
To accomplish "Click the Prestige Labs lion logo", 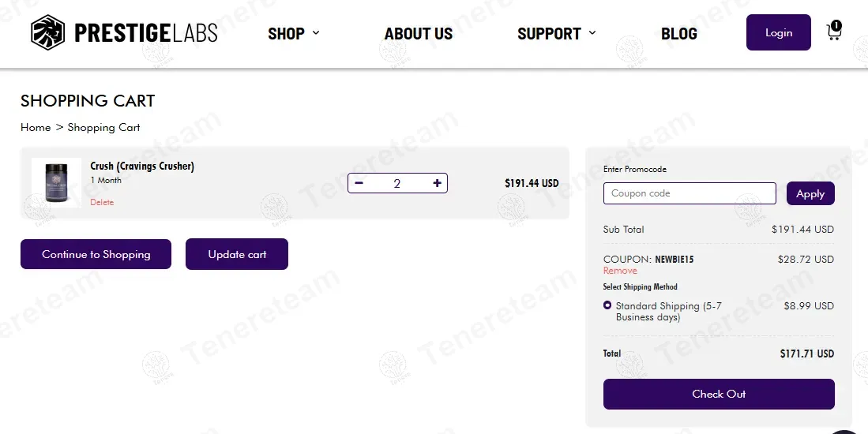I will (x=47, y=33).
